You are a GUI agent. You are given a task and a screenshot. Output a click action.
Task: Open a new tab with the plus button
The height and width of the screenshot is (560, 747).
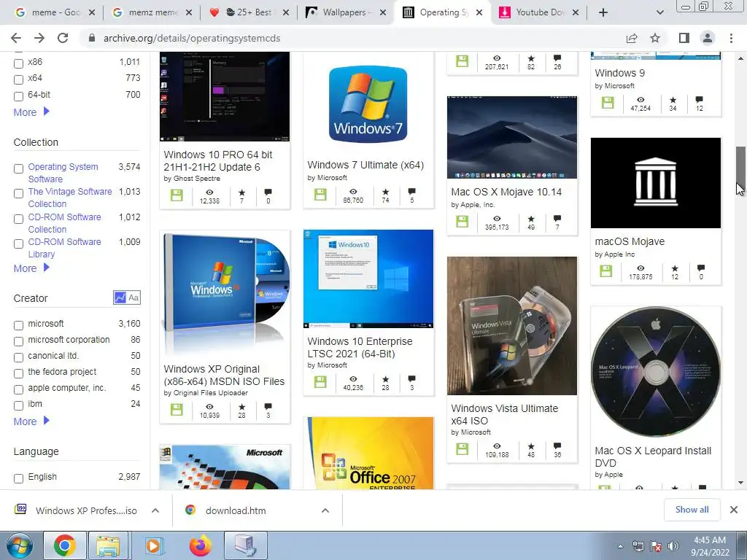point(603,13)
